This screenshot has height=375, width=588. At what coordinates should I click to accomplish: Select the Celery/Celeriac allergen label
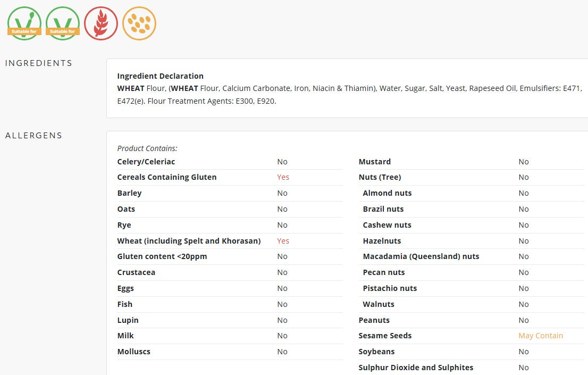click(146, 162)
